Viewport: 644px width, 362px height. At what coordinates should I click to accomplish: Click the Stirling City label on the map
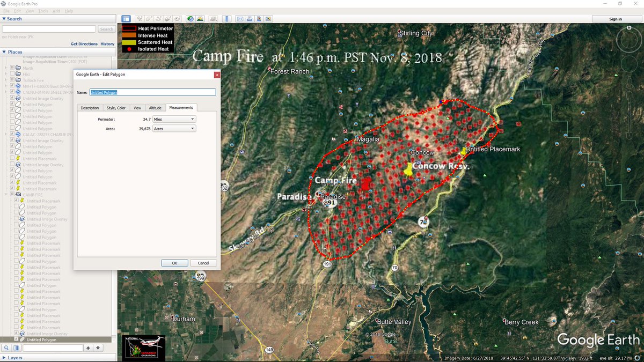point(416,33)
